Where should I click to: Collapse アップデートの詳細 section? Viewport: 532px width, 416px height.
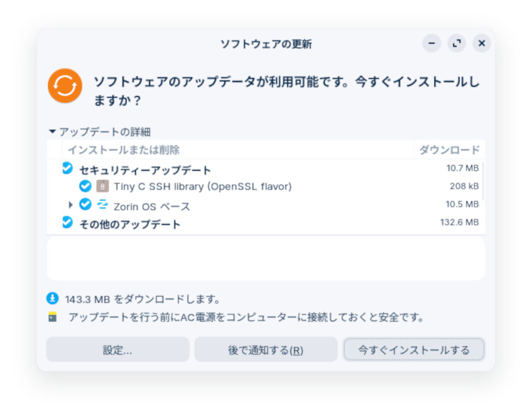52,131
